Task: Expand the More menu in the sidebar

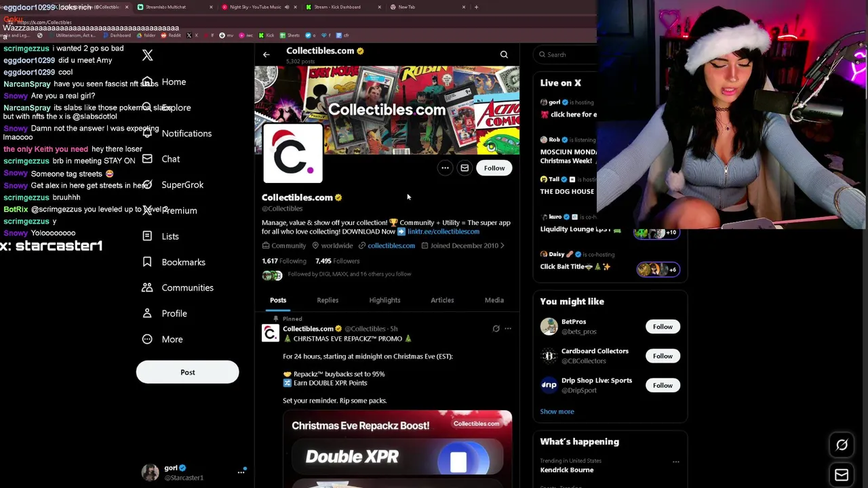Action: [x=163, y=339]
